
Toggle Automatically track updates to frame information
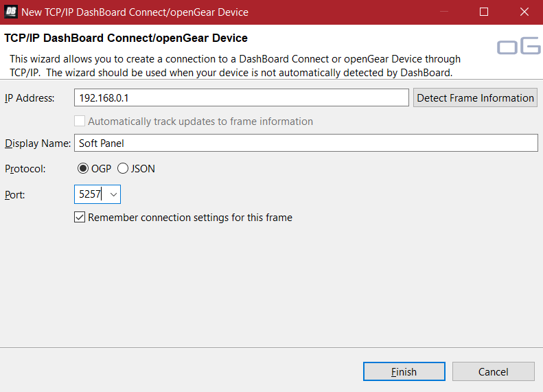(80, 122)
